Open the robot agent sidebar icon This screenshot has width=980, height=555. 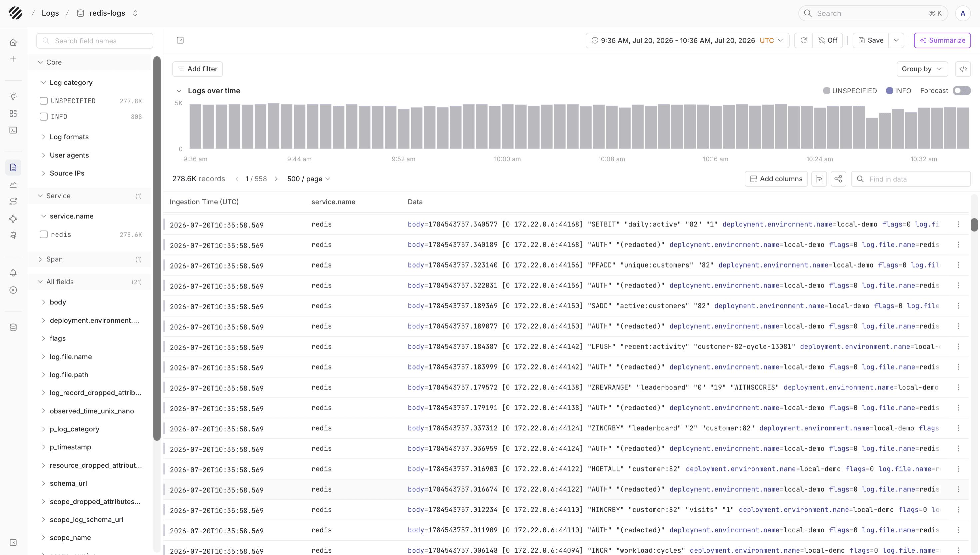[x=13, y=236]
